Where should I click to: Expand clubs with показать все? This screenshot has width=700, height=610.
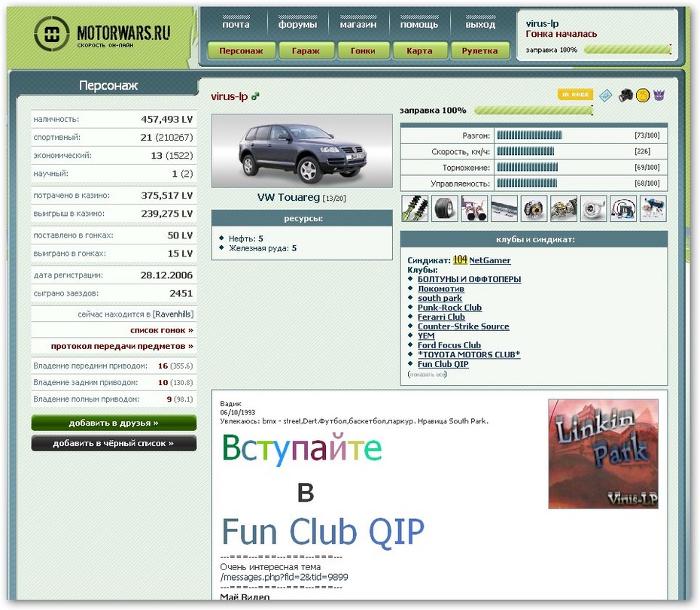[x=428, y=375]
